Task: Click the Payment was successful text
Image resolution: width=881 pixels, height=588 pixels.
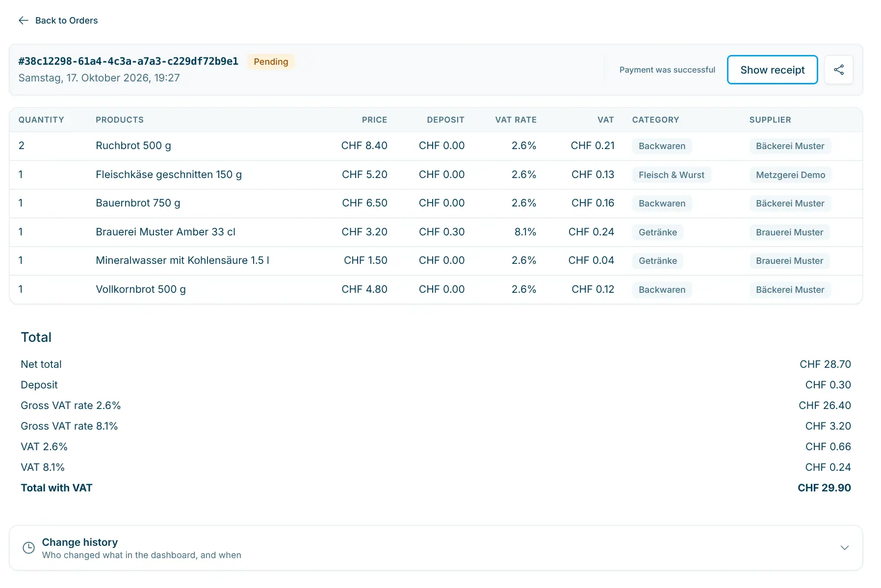Action: coord(667,70)
